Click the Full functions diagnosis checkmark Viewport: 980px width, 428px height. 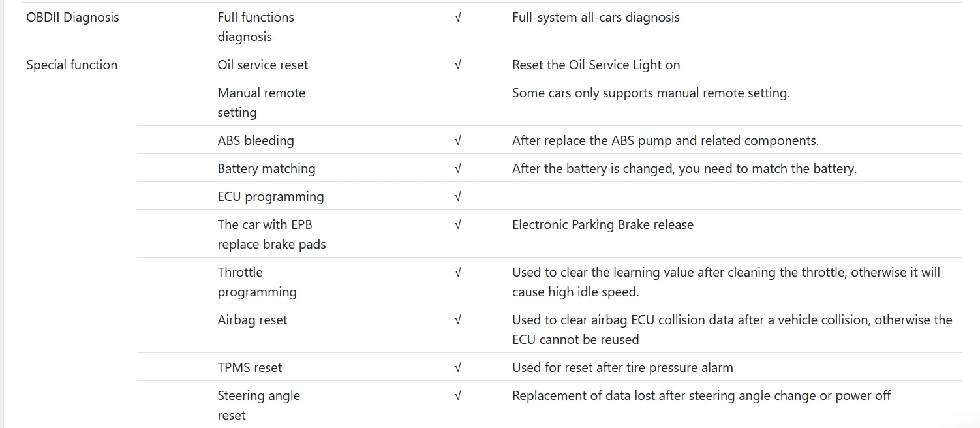coord(457,17)
